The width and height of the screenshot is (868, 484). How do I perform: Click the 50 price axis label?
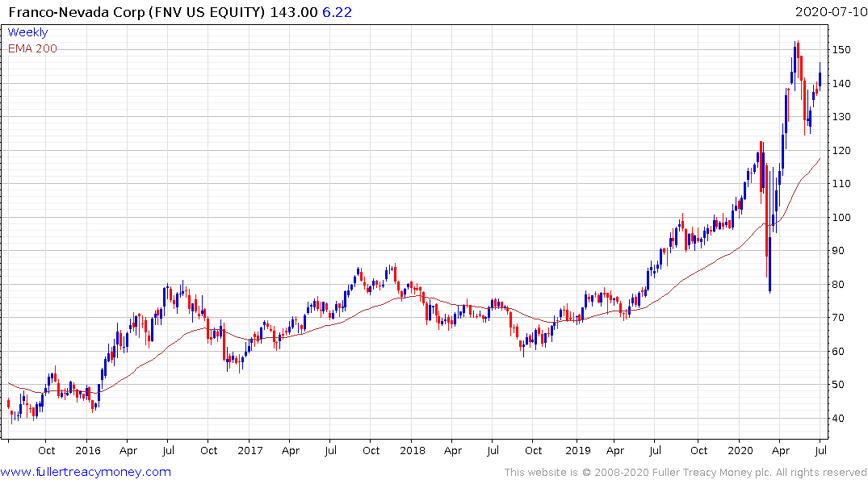tap(839, 385)
